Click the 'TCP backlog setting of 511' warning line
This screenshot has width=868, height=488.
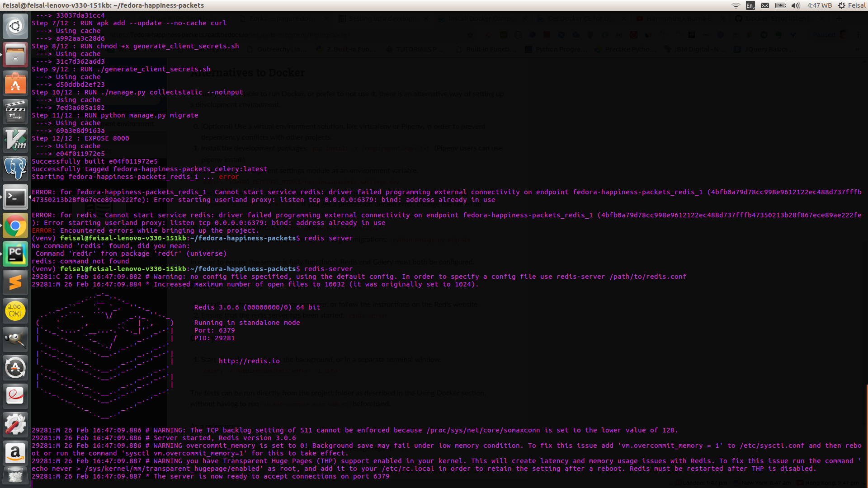[x=355, y=430]
